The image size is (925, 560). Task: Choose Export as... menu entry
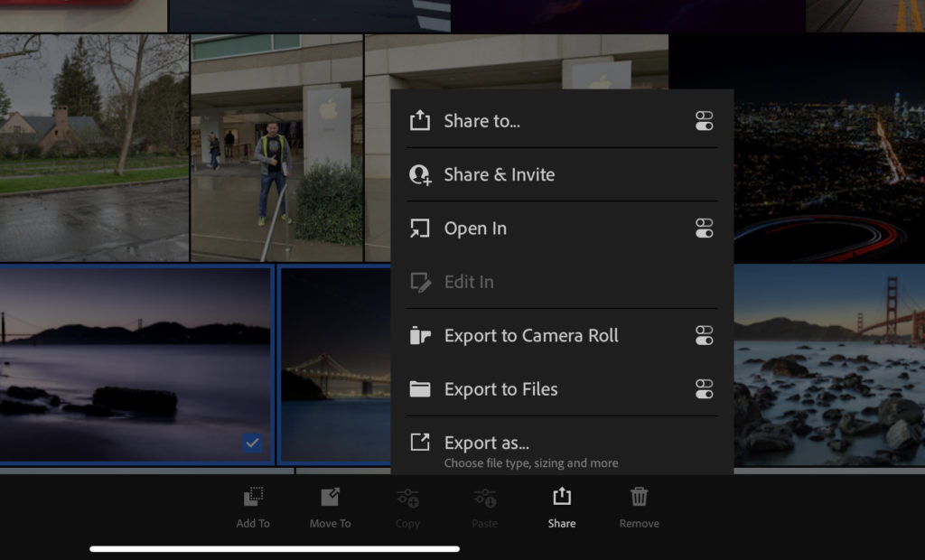point(486,443)
